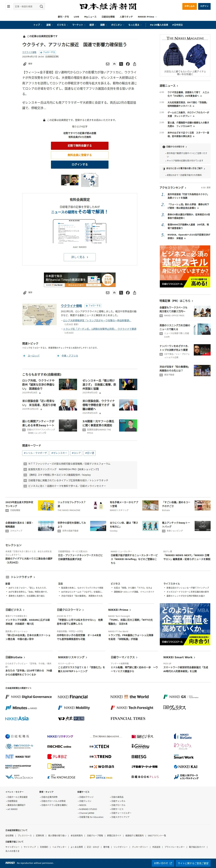
Task: Save the article using 保存 under the date
Action: click(28, 64)
